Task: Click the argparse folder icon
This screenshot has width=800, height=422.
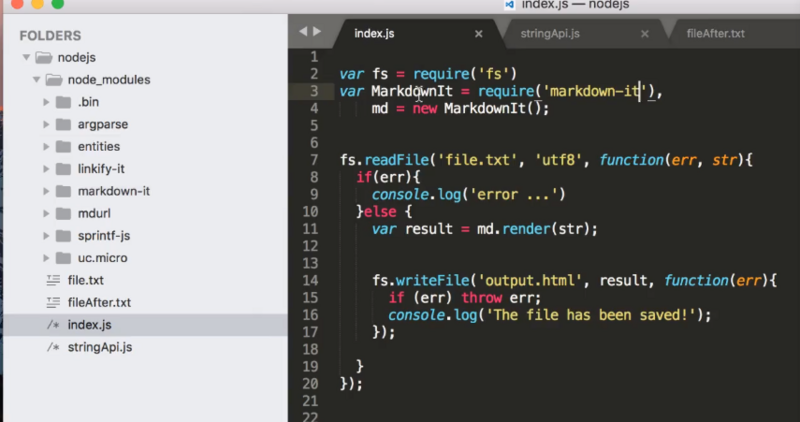Action: [x=63, y=124]
